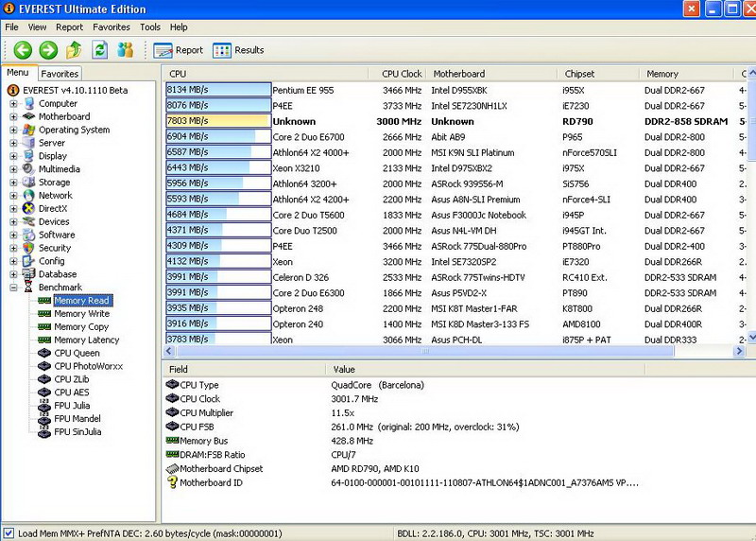756x541 pixels.
Task: Select the Core 2 Duo E6700 row
Action: [455, 136]
